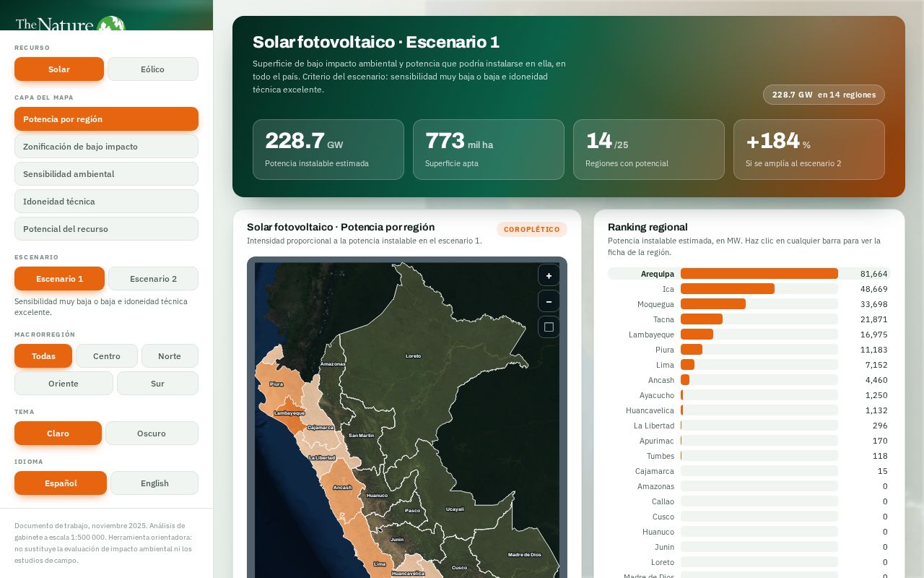This screenshot has width=924, height=578.
Task: Click the Potencia instalable estimada card
Action: tap(328, 150)
